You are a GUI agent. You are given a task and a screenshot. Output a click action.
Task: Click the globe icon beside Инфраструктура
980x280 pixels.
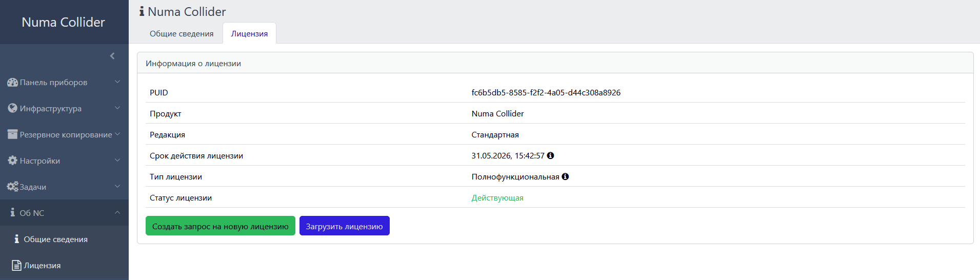(12, 108)
